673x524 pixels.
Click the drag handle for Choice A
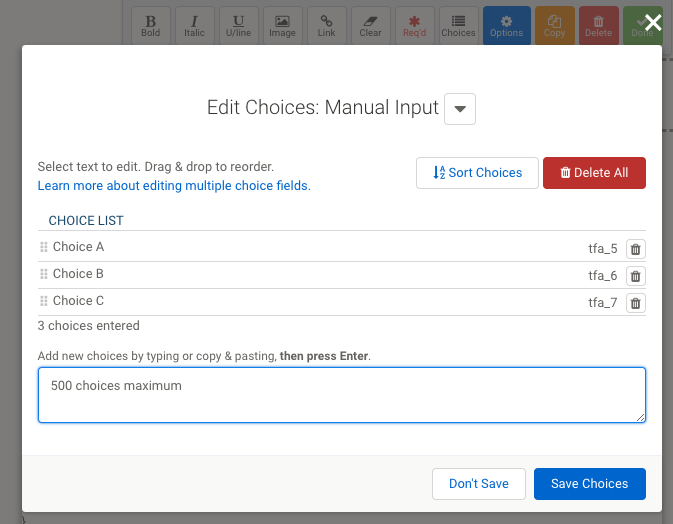[44, 247]
